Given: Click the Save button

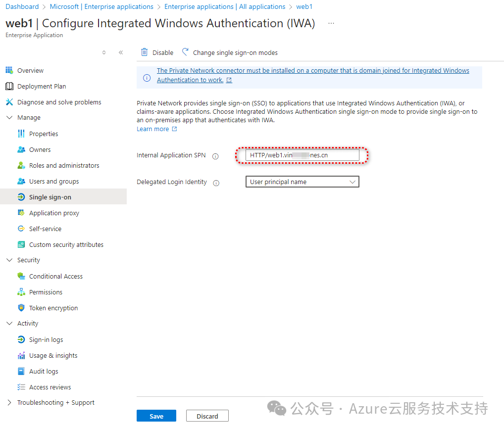Looking at the screenshot, I should 156,416.
